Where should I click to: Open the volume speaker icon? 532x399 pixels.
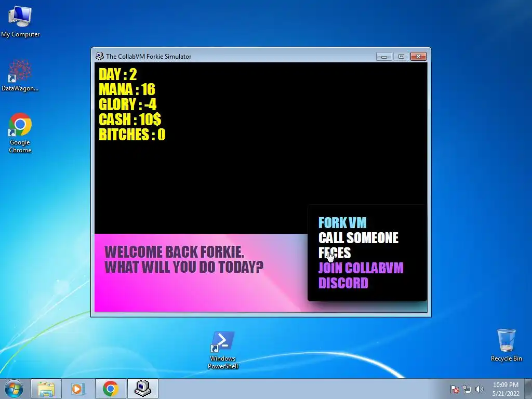480,389
